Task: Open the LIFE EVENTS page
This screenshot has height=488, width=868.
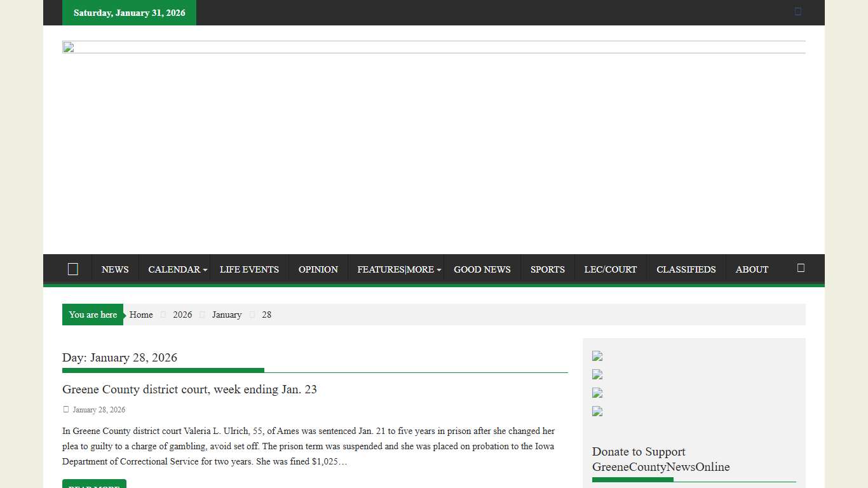Action: pyautogui.click(x=249, y=269)
